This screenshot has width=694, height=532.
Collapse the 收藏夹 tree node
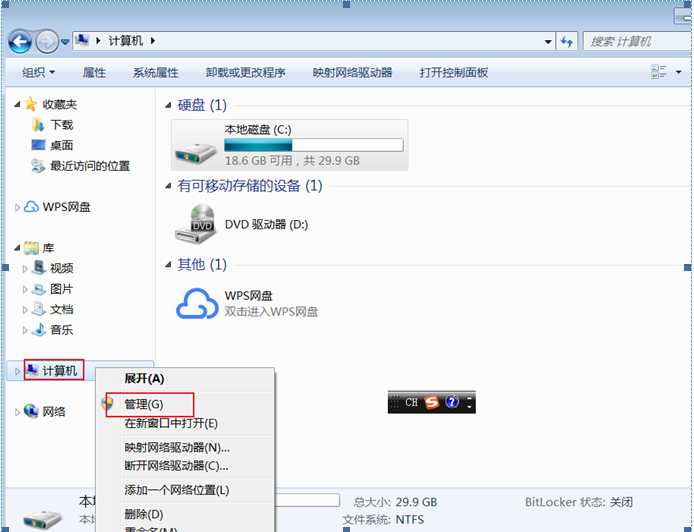coord(17,104)
